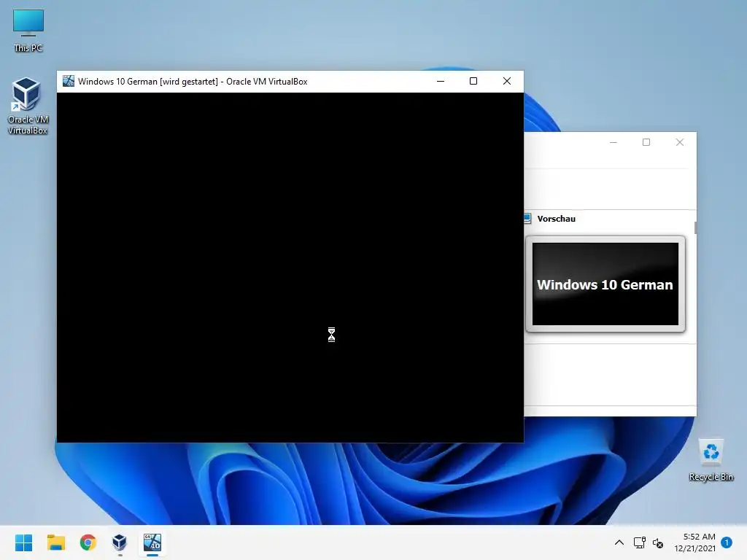747x560 pixels.
Task: Switch to the running Windows 10 VM taskbar icon
Action: pos(152,542)
